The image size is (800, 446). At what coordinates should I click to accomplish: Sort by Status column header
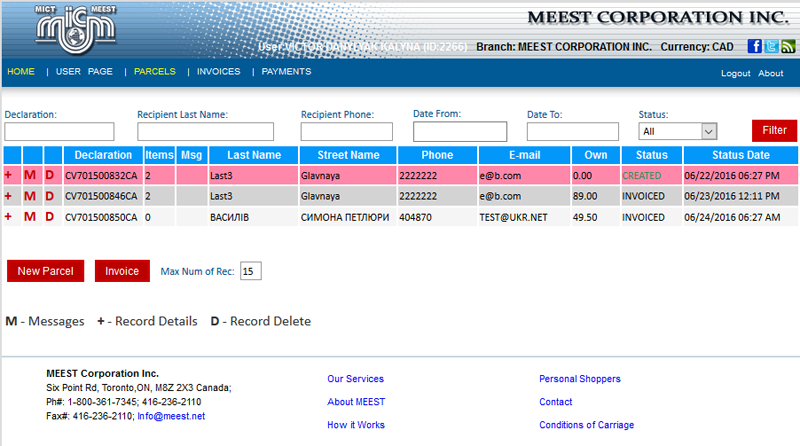point(652,155)
